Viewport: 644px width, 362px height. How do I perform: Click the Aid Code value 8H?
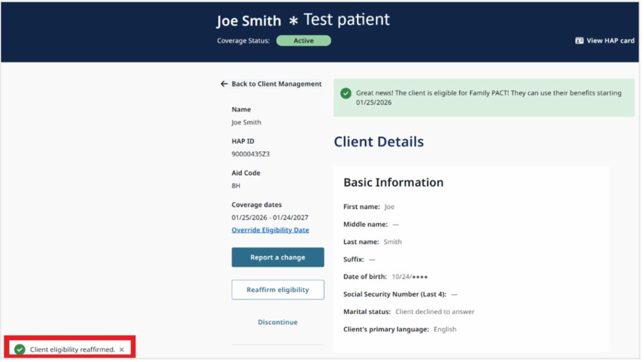coord(236,186)
